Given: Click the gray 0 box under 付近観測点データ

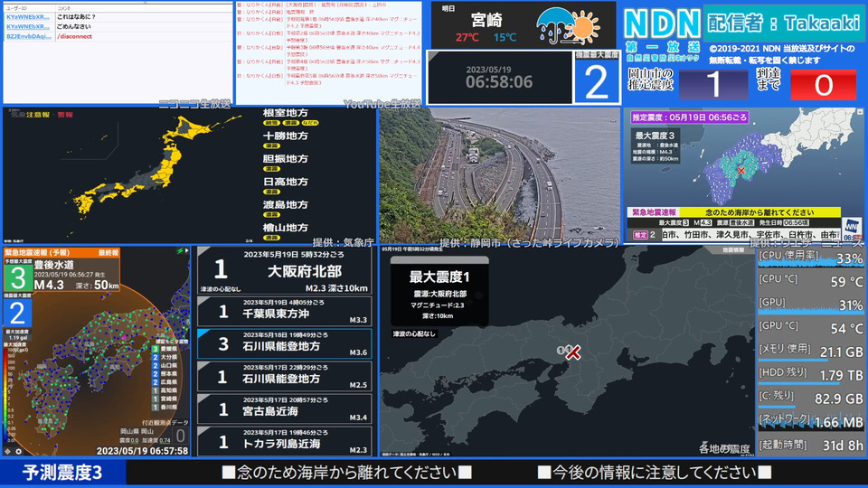Looking at the screenshot, I should pos(181,436).
